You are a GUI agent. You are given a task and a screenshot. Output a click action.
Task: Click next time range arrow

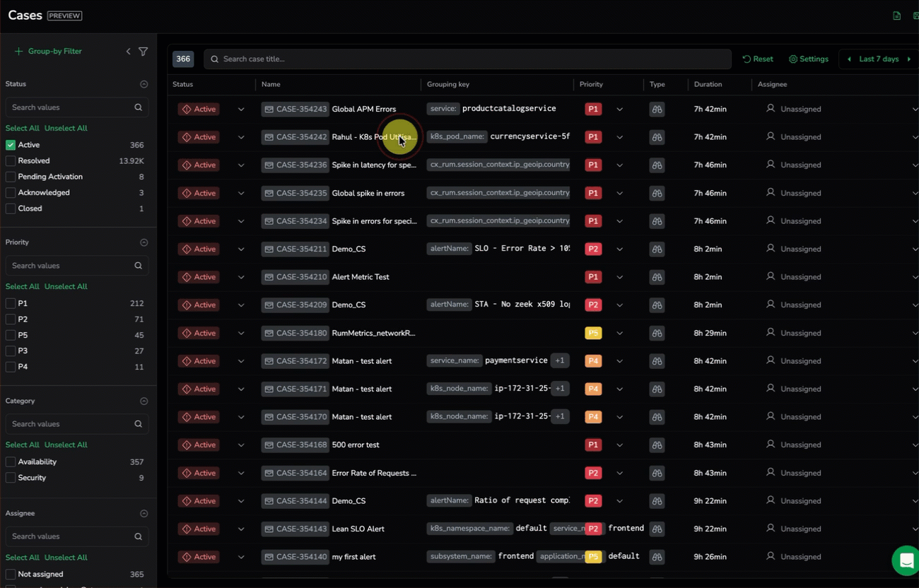(908, 59)
